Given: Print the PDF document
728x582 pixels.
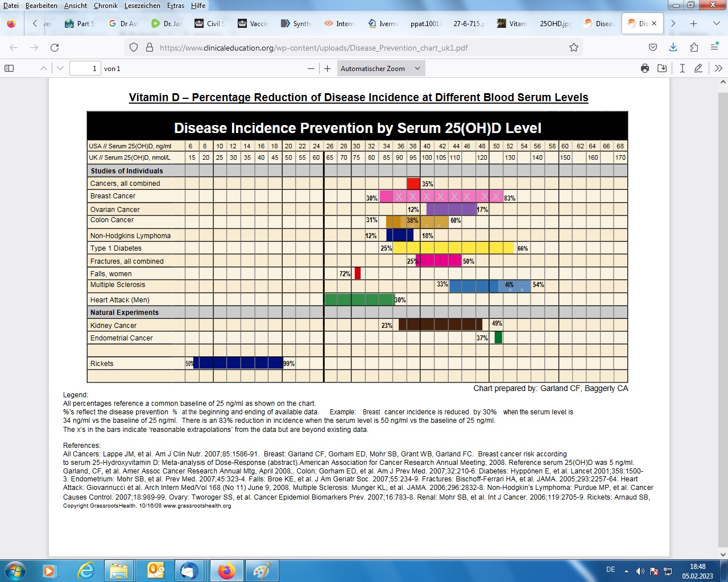Looking at the screenshot, I should pyautogui.click(x=645, y=68).
